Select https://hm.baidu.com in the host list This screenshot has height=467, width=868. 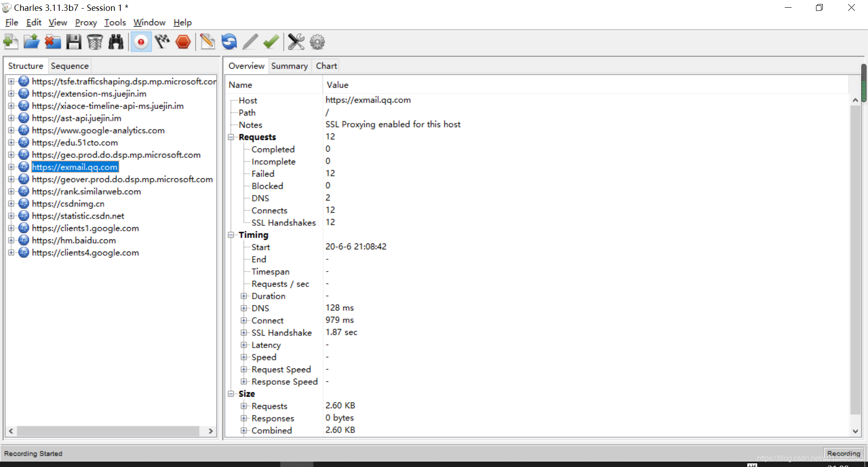pos(74,240)
